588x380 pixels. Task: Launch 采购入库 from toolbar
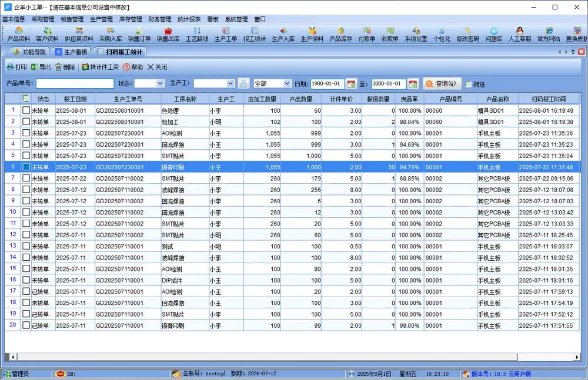[111, 34]
